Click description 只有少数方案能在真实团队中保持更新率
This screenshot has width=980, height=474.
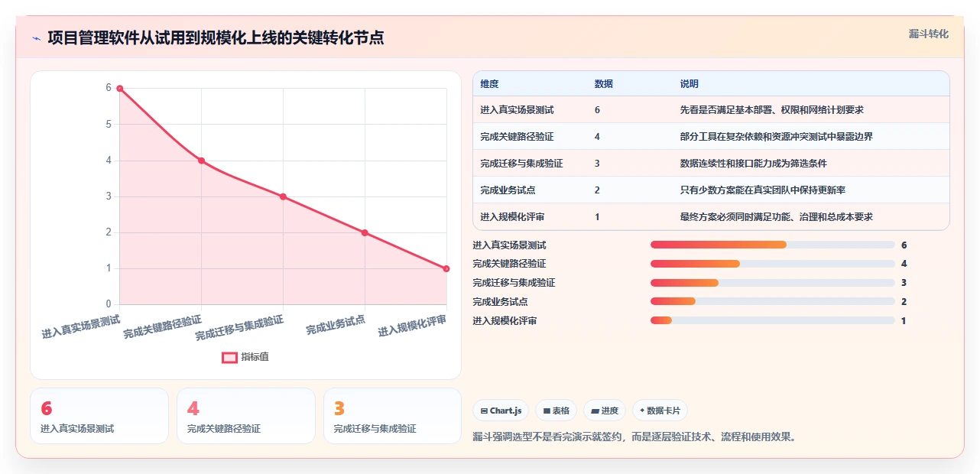pyautogui.click(x=762, y=190)
